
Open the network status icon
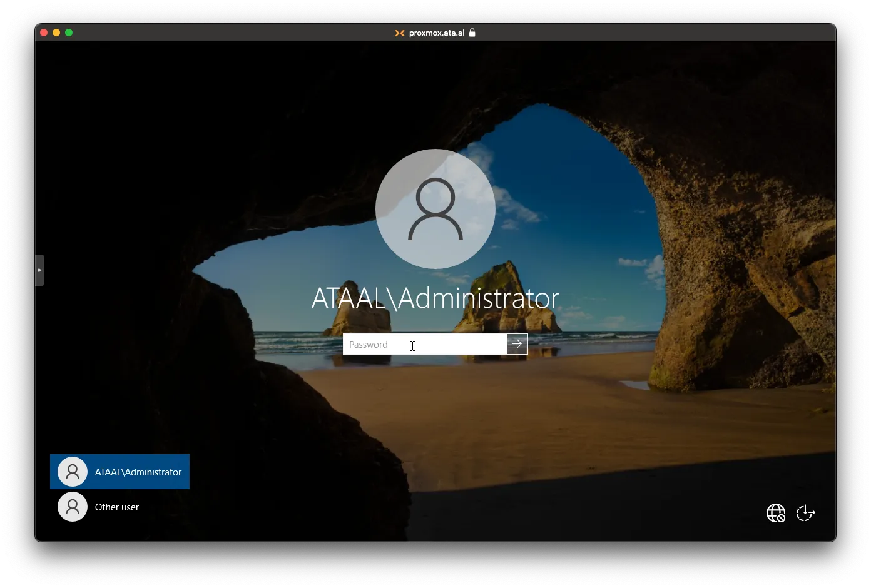(x=776, y=513)
